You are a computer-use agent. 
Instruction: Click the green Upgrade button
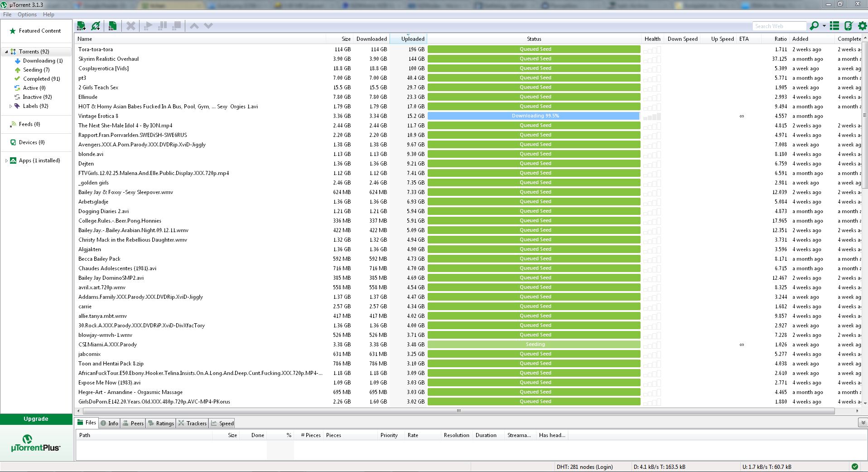[x=36, y=419]
